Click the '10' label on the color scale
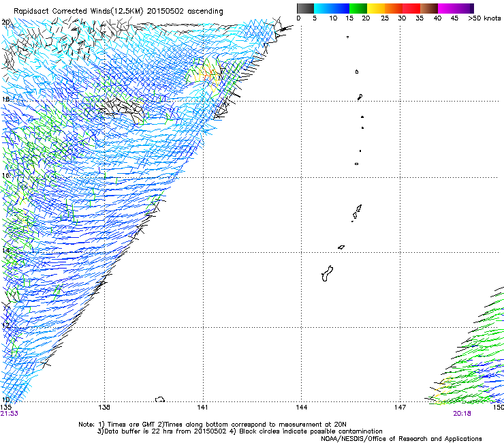Screen dimensions: 504x443 click(x=333, y=18)
